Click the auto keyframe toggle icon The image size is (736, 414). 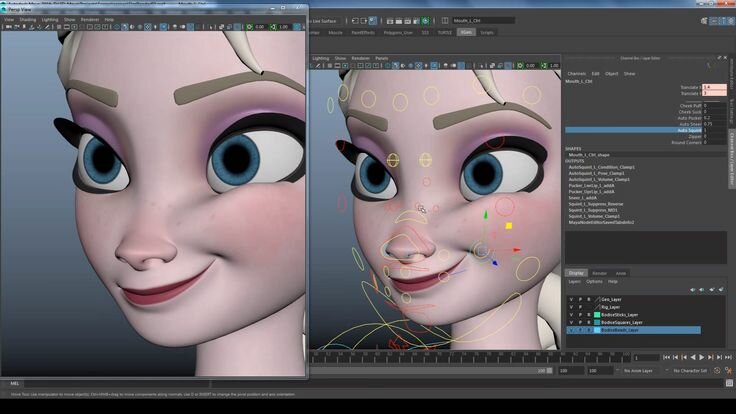(x=717, y=371)
